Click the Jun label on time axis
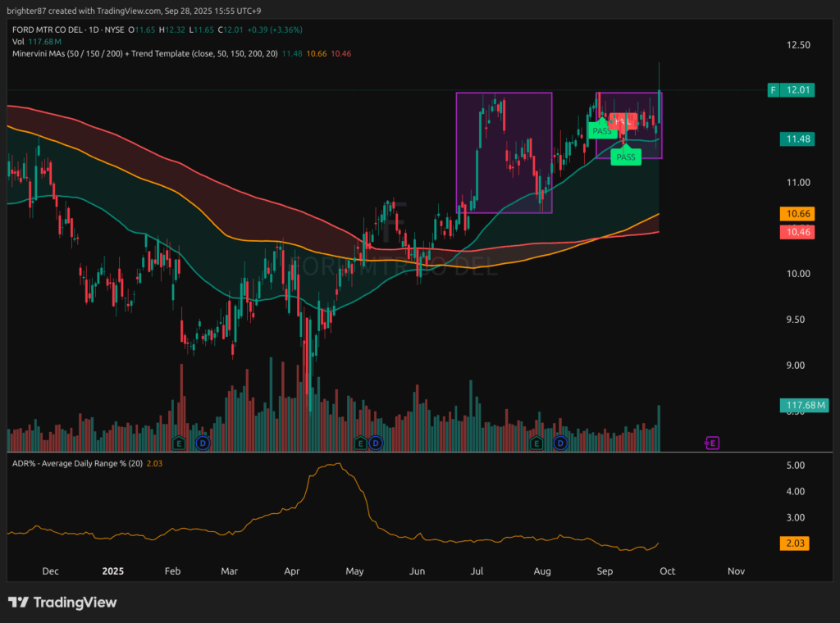 point(417,571)
